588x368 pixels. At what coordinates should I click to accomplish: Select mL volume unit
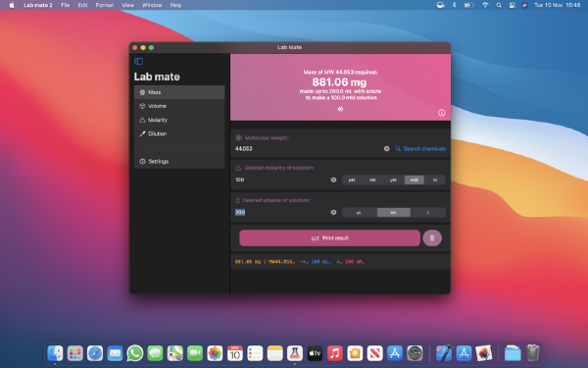point(393,213)
